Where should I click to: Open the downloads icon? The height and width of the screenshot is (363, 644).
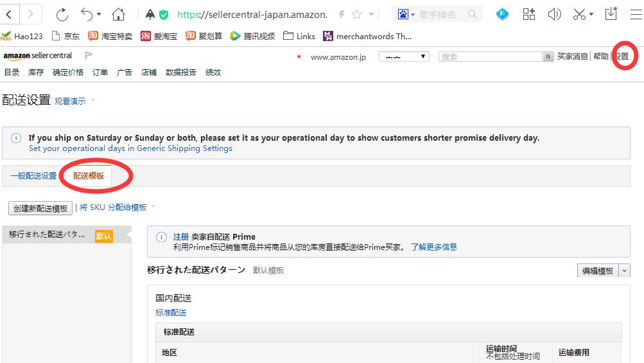tap(611, 14)
